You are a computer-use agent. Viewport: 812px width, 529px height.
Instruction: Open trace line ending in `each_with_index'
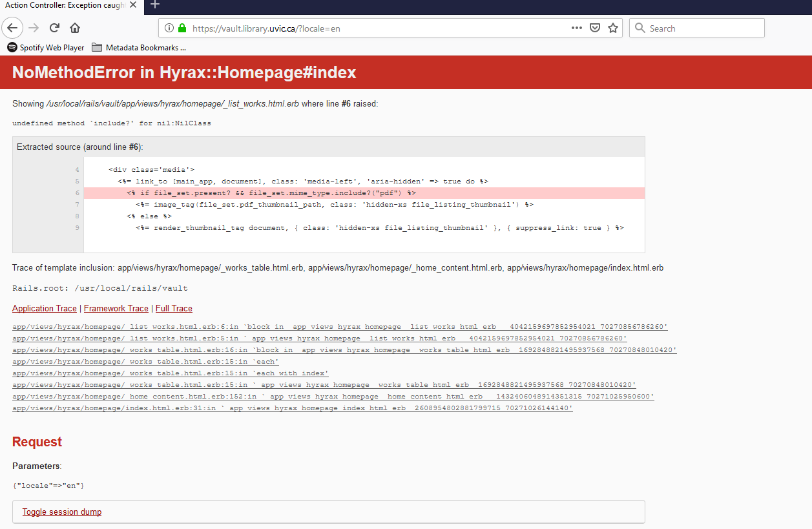click(171, 373)
